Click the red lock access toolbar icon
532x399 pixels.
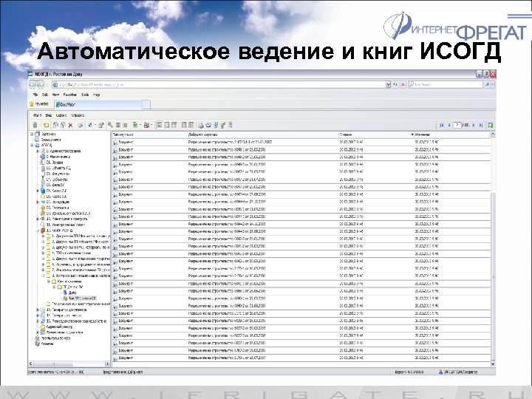tap(146, 125)
